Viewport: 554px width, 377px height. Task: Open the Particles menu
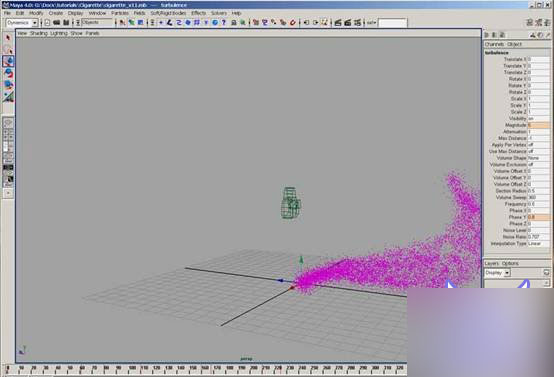tap(120, 13)
